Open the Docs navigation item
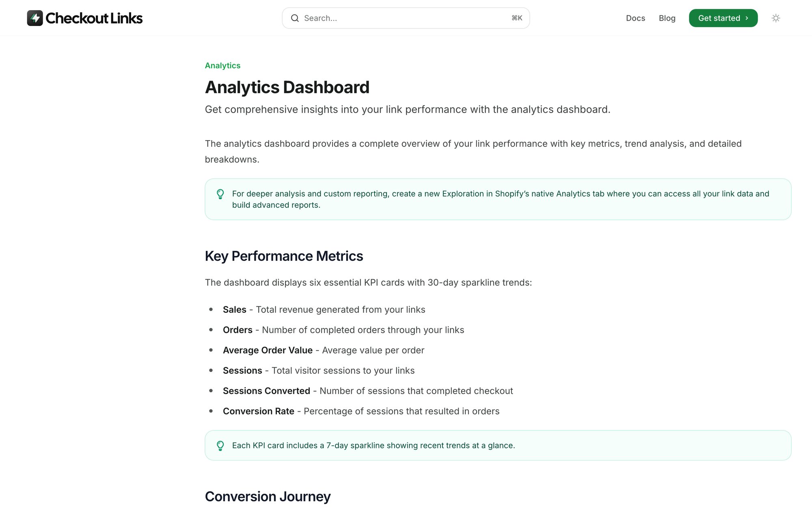 pos(635,18)
